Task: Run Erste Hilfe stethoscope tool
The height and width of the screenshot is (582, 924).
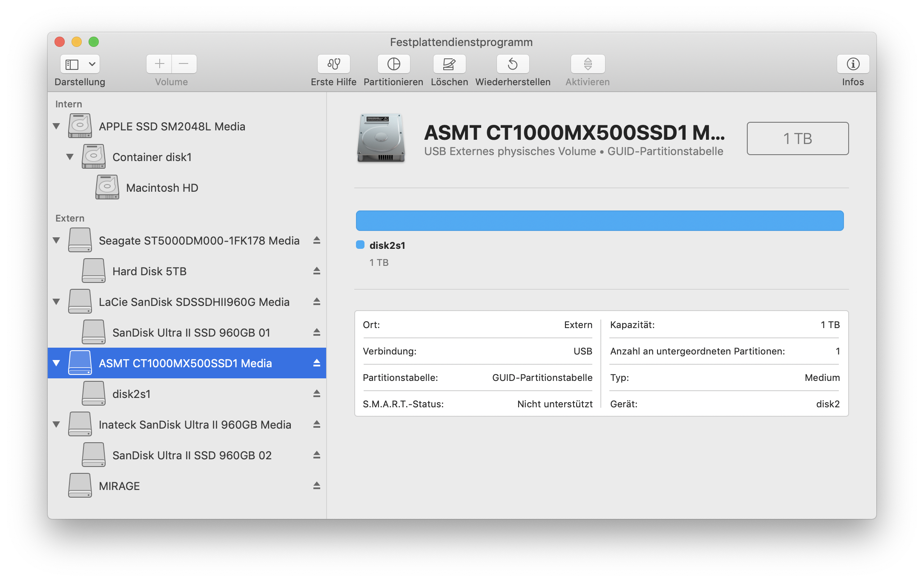Action: click(x=334, y=64)
